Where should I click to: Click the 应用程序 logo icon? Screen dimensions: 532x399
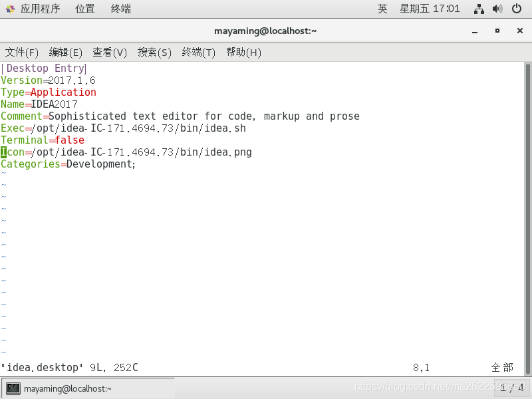pos(10,9)
